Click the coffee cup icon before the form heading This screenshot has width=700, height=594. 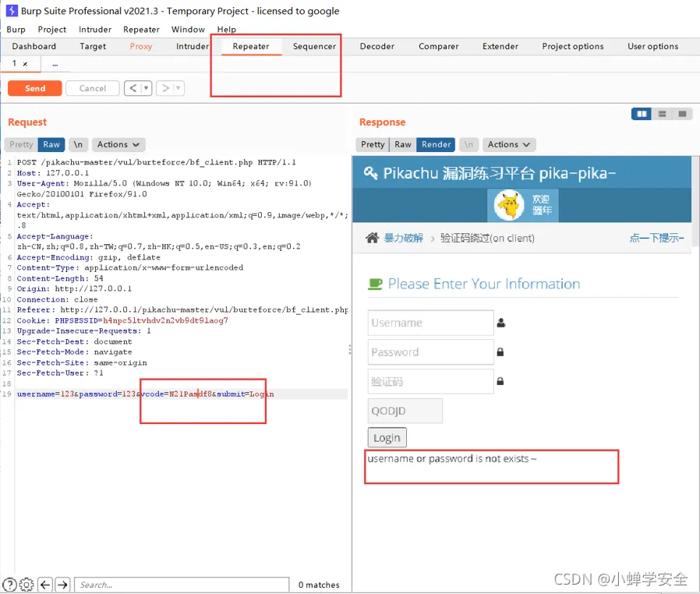click(375, 284)
